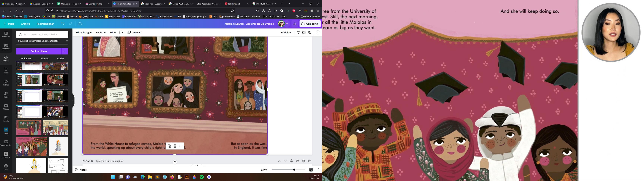Viewport: 644px width, 181px height.
Task: Open the Elementos sidebar panel
Action: (x=6, y=47)
